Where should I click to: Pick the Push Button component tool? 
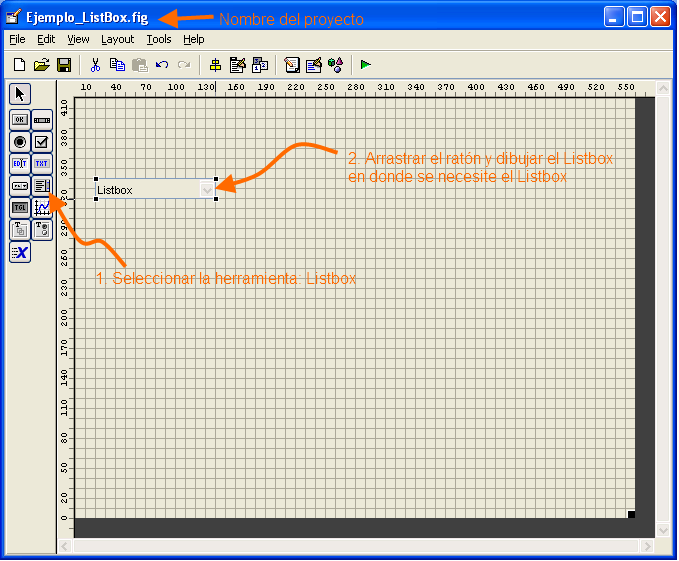20,120
